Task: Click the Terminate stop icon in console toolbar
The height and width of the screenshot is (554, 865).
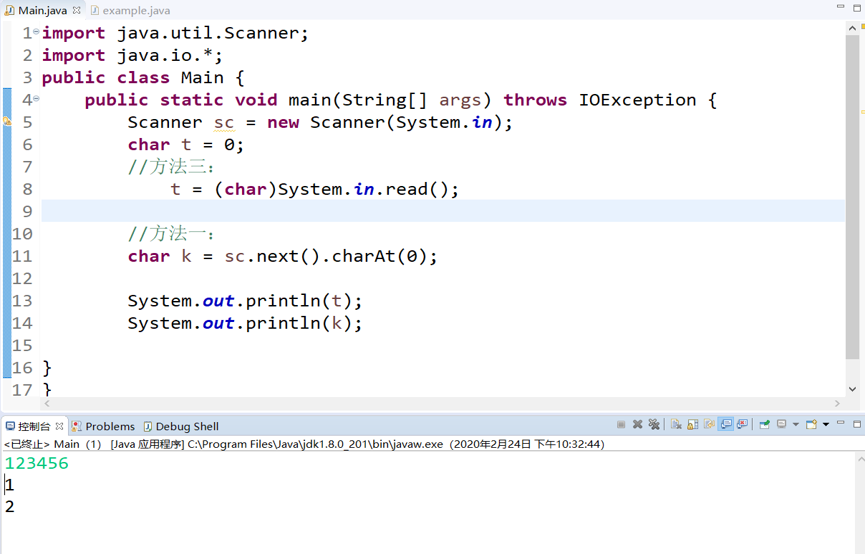Action: (621, 425)
